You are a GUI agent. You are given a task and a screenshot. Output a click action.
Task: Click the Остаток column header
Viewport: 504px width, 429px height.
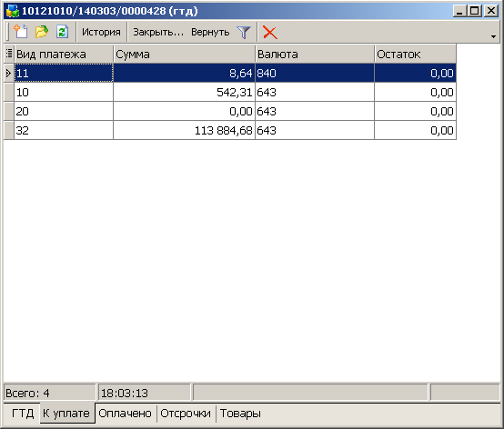tap(415, 54)
